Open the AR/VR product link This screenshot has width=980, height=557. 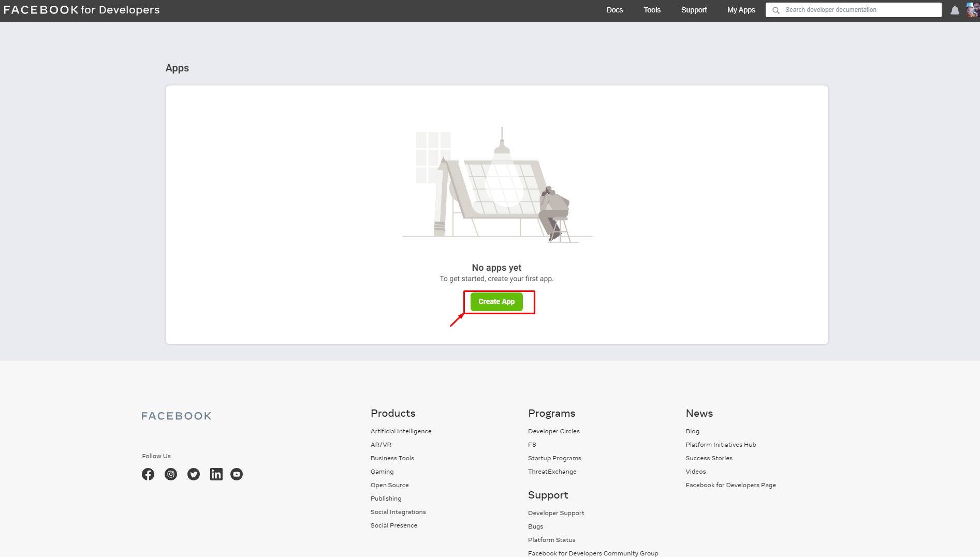tap(381, 445)
